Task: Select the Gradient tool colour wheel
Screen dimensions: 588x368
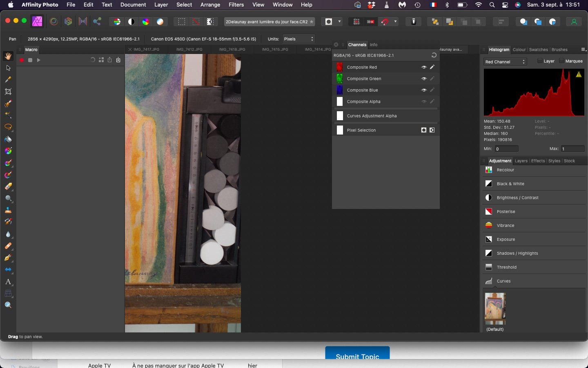Action: tap(8, 151)
